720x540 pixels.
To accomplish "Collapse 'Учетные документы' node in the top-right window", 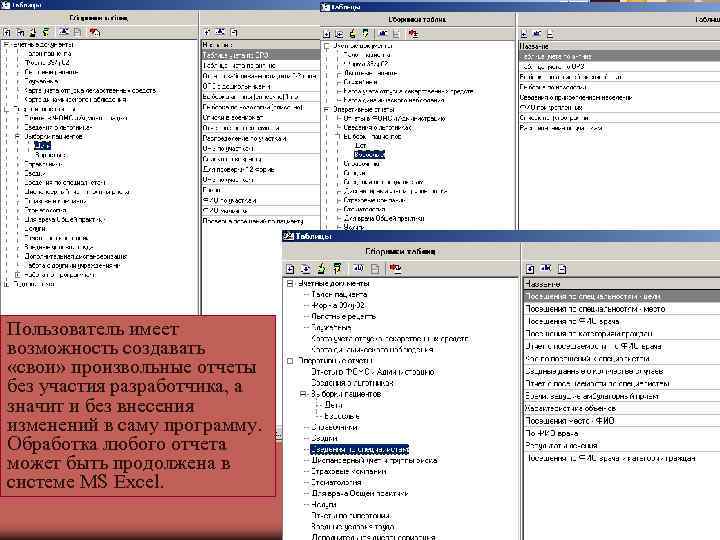I will pyautogui.click(x=327, y=46).
